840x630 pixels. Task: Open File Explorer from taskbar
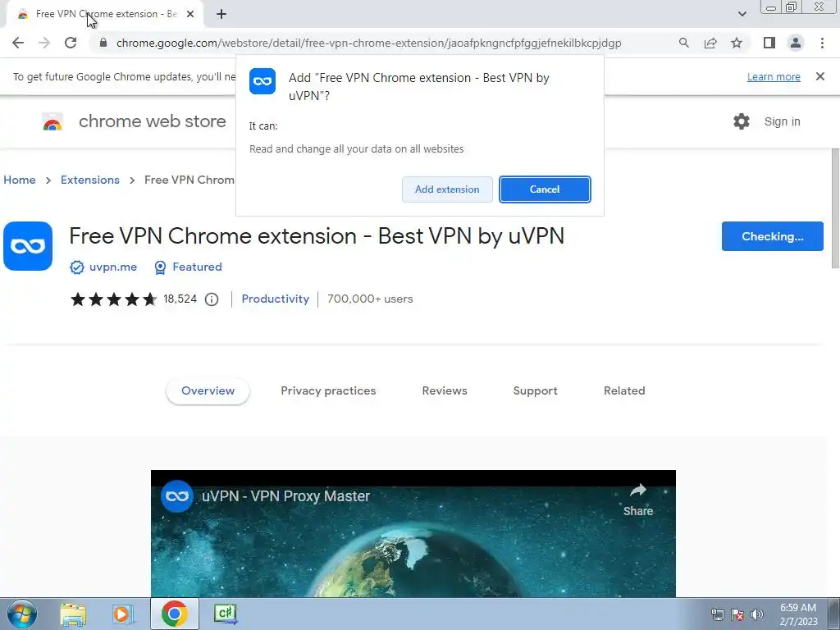coord(73,614)
